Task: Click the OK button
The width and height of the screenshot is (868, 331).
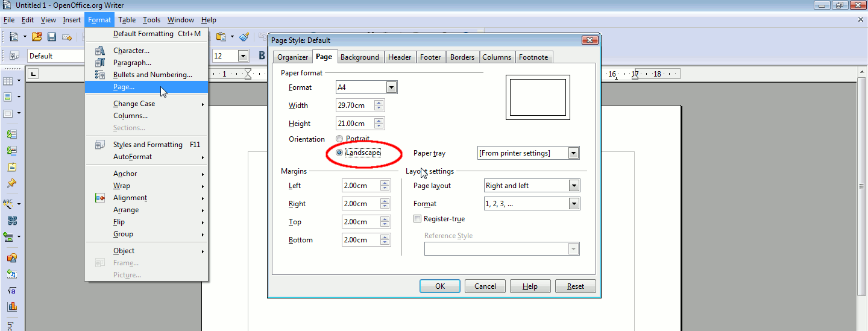Action: 440,286
